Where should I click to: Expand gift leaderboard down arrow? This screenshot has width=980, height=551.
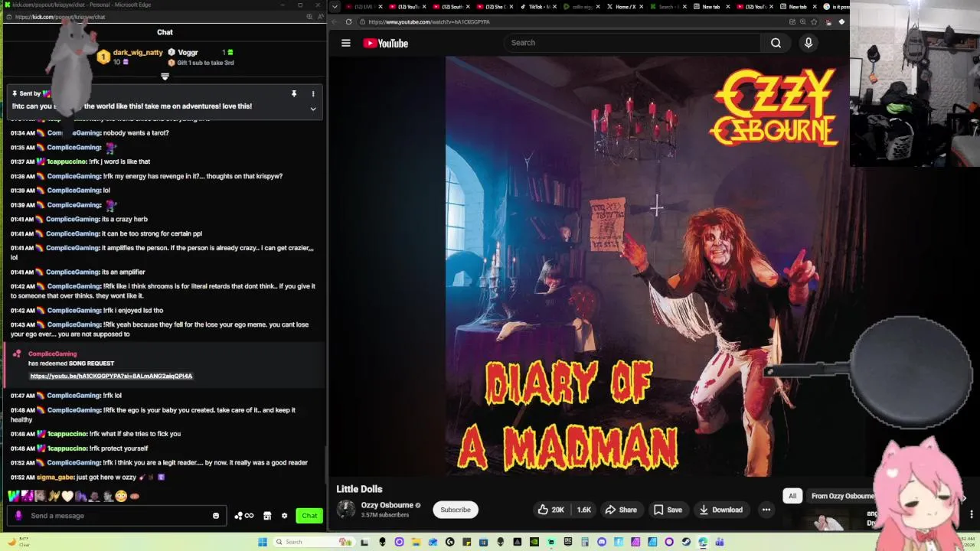165,77
